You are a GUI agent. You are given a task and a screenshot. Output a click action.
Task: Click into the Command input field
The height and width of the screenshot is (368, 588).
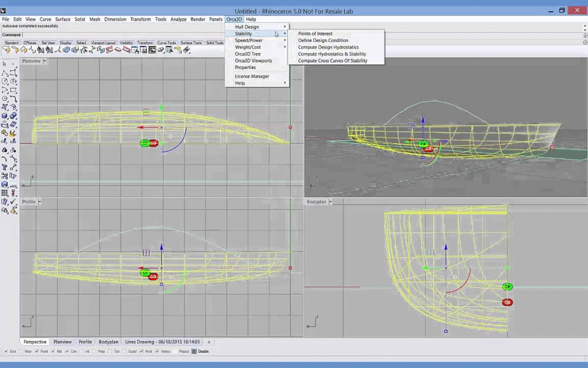click(118, 35)
